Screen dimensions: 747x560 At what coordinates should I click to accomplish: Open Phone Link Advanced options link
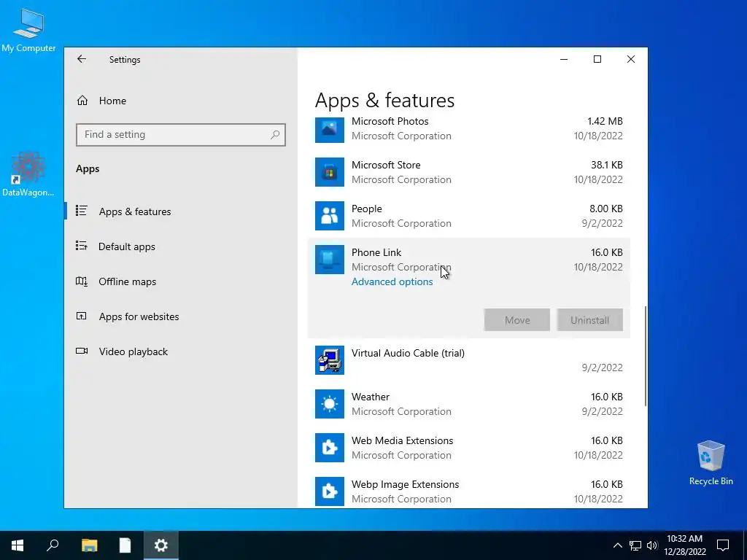(392, 282)
